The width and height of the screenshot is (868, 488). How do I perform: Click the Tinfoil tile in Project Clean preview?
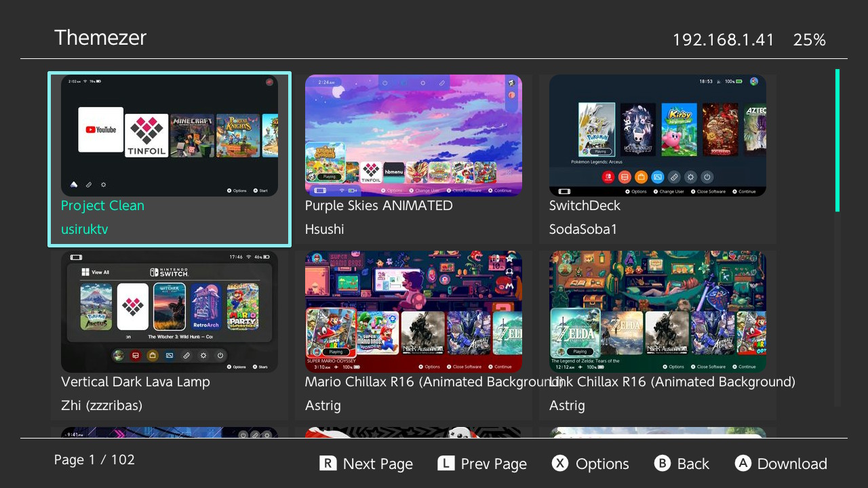tap(146, 136)
